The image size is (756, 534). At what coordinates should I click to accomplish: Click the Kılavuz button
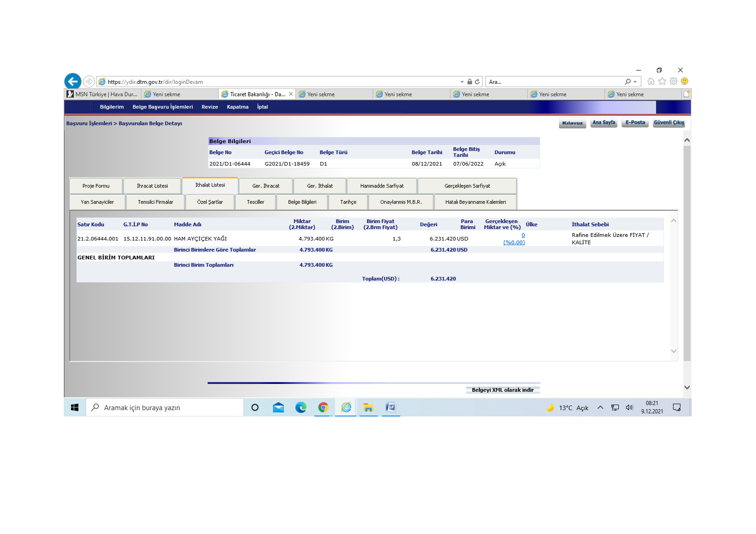[572, 123]
